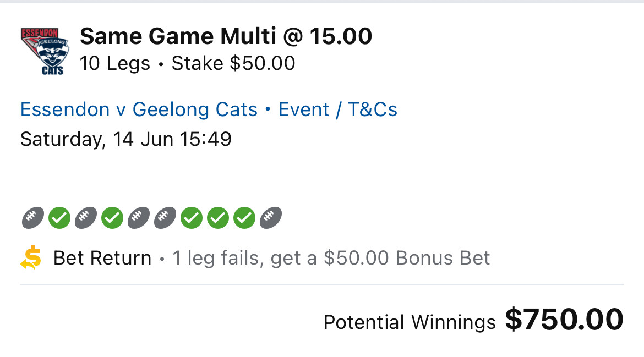Tap the fourth leg's green checkmark icon
This screenshot has height=357, width=644.
click(112, 217)
